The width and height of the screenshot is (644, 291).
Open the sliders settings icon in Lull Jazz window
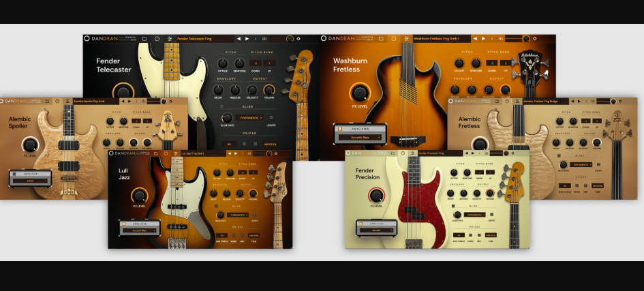pyautogui.click(x=176, y=153)
